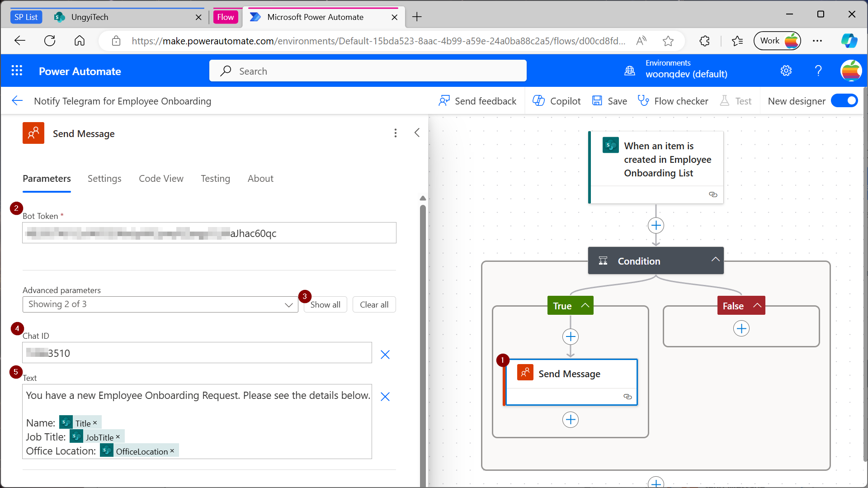Remove the Text parameter
The image size is (868, 488).
pyautogui.click(x=385, y=397)
